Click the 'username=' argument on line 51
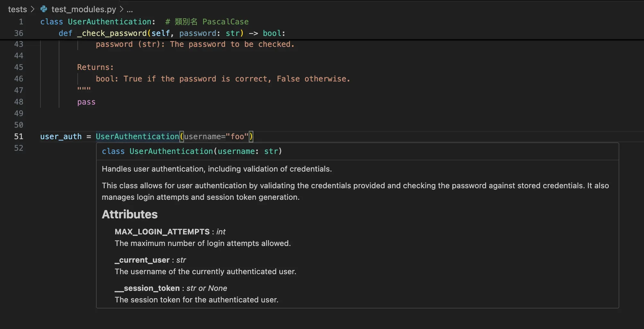644x329 pixels. [x=205, y=137]
